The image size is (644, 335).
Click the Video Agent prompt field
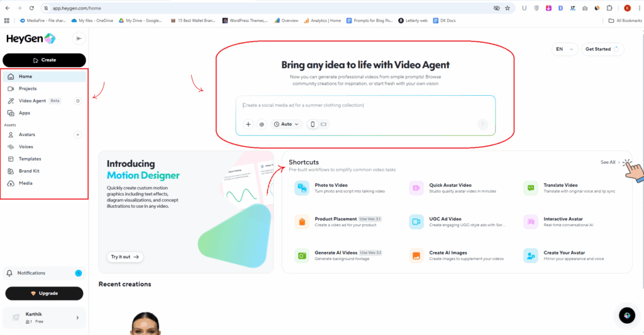pos(365,106)
